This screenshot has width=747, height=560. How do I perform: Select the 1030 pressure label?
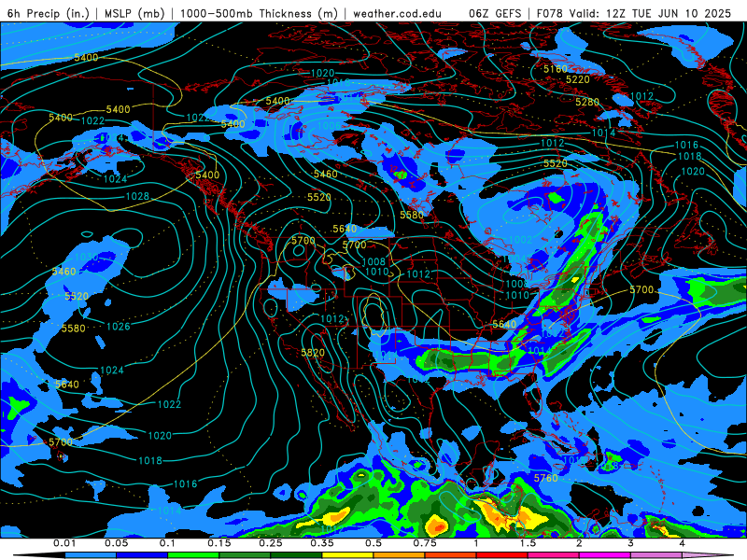tap(87, 258)
